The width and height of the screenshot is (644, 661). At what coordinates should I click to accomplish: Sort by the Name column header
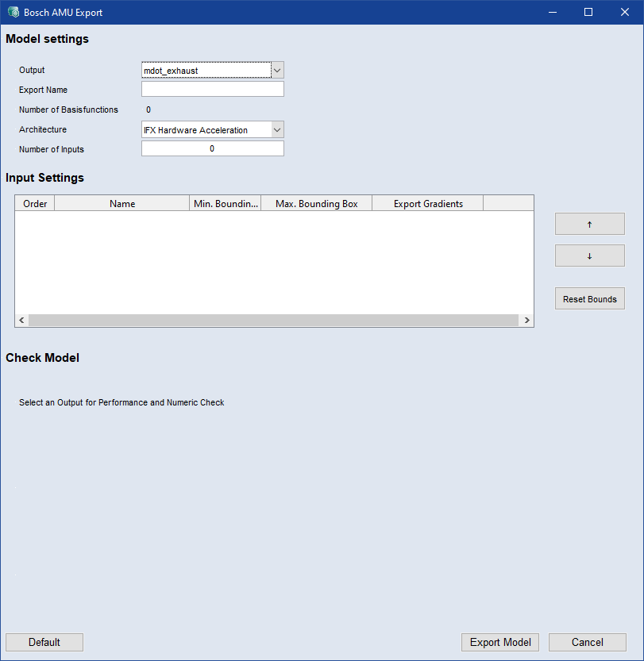[122, 204]
